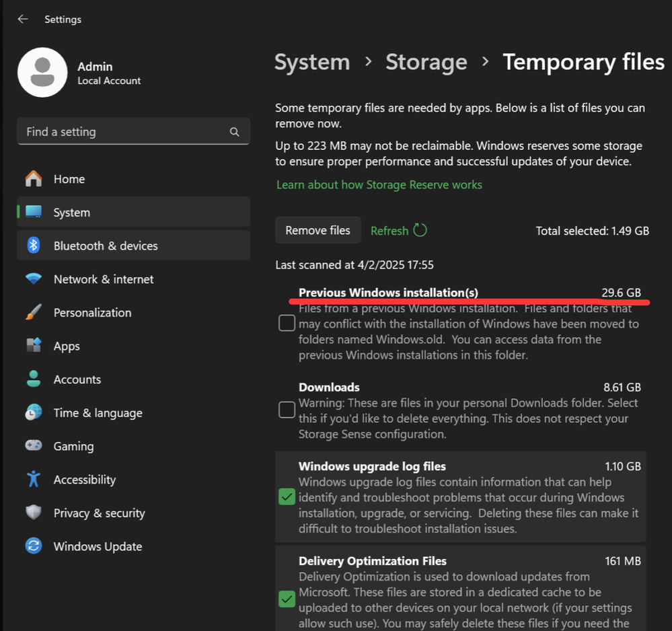Click the search magnifier icon

(234, 132)
